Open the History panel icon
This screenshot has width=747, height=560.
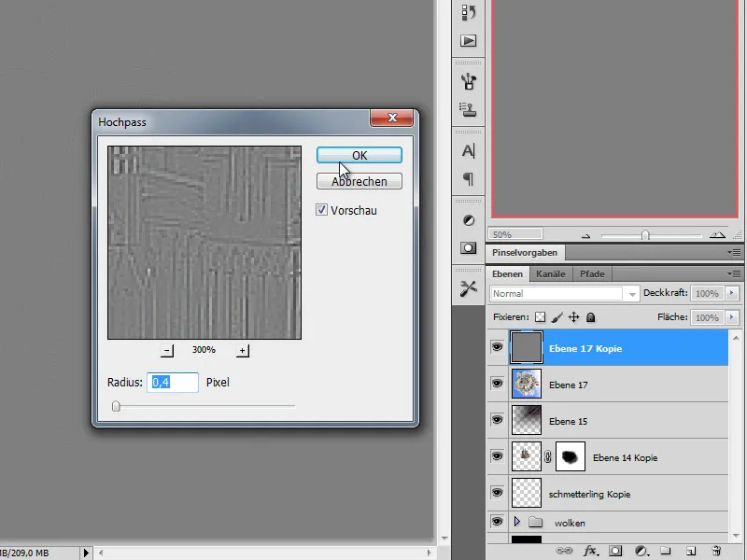pyautogui.click(x=469, y=13)
